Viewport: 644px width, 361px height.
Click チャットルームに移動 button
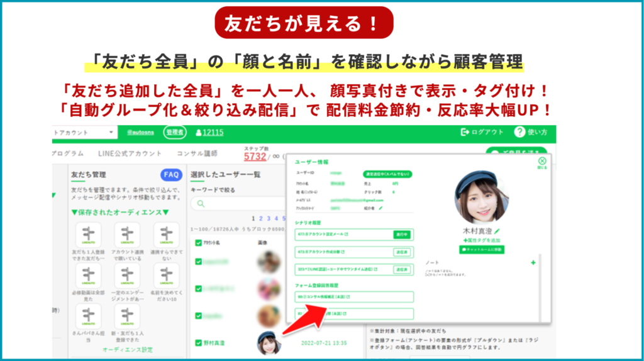coord(481,250)
